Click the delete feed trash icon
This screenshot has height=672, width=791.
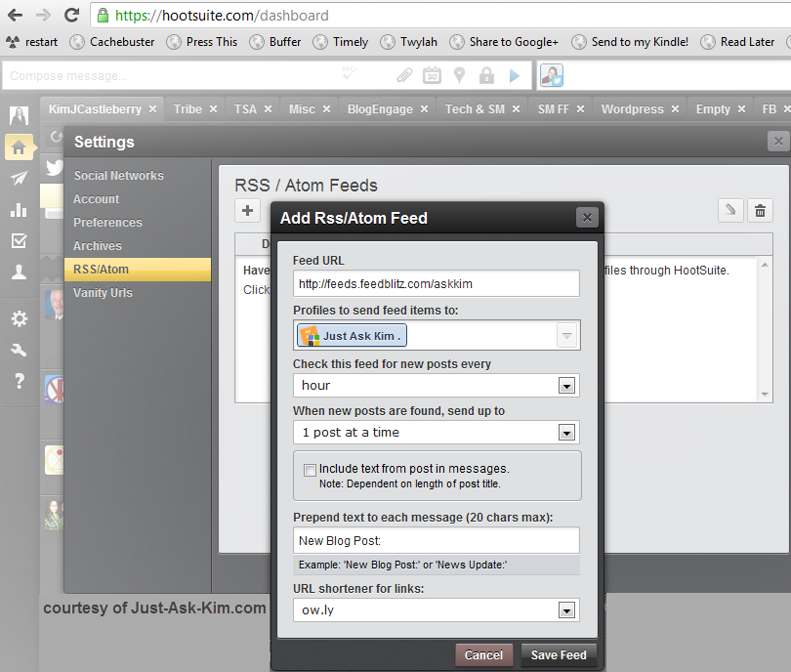tap(760, 210)
